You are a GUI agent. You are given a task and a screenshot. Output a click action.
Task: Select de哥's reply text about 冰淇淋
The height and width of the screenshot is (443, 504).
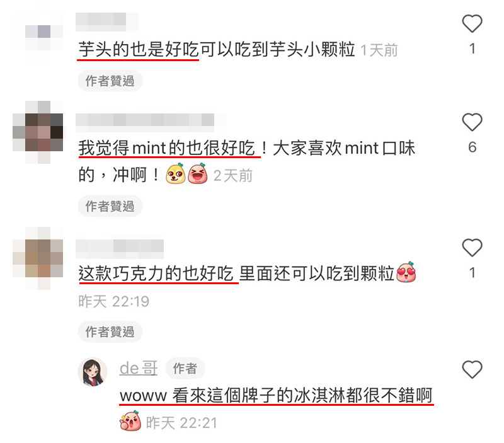[x=276, y=395]
